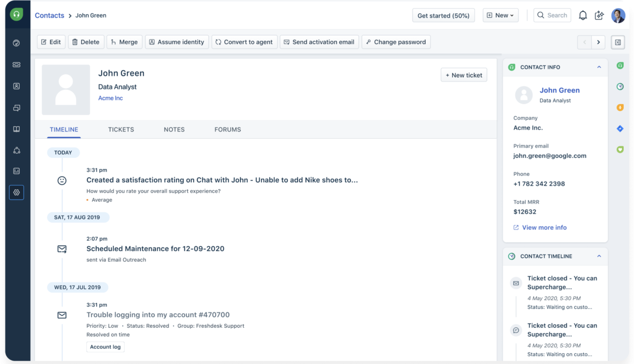Open the View more info link
The height and width of the screenshot is (364, 634).
click(544, 227)
